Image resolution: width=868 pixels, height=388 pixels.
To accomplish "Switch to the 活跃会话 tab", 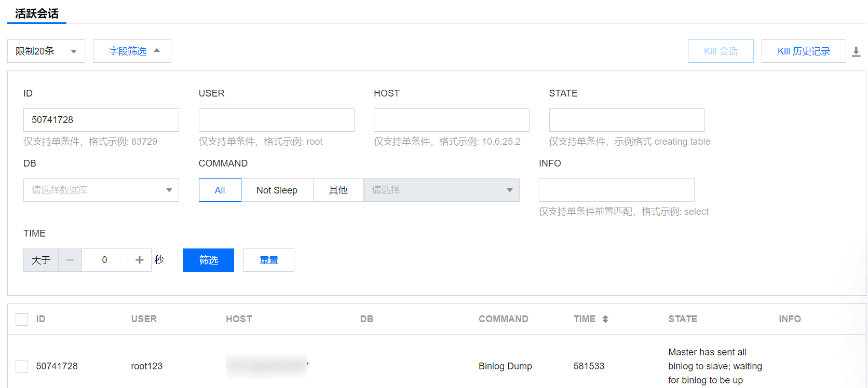I will pyautogui.click(x=37, y=13).
